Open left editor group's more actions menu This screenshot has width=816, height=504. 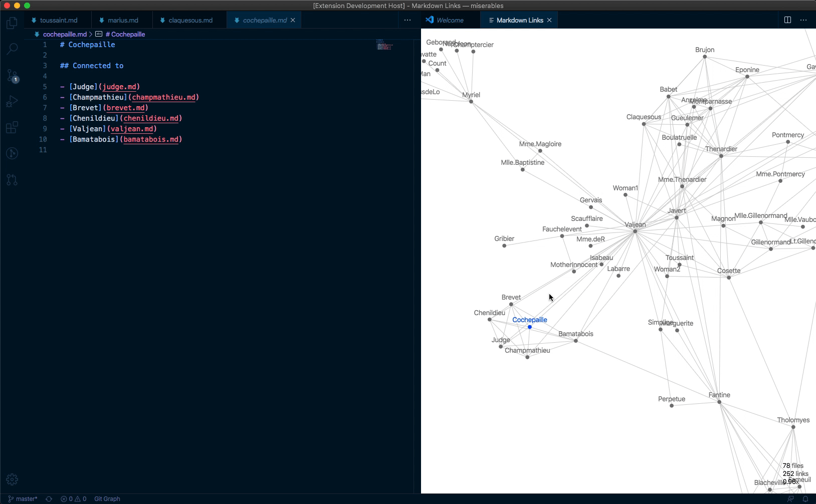point(407,20)
